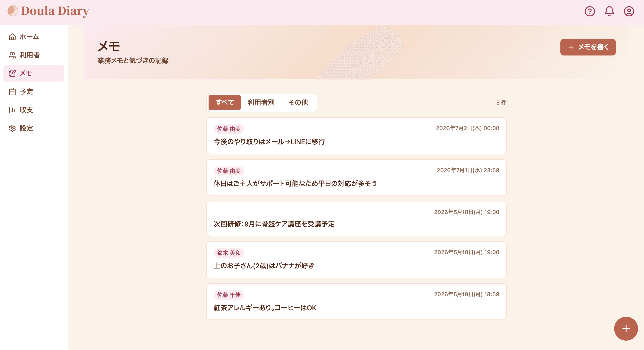Click the calendar icon beside 予定
The width and height of the screenshot is (644, 350).
tap(12, 92)
